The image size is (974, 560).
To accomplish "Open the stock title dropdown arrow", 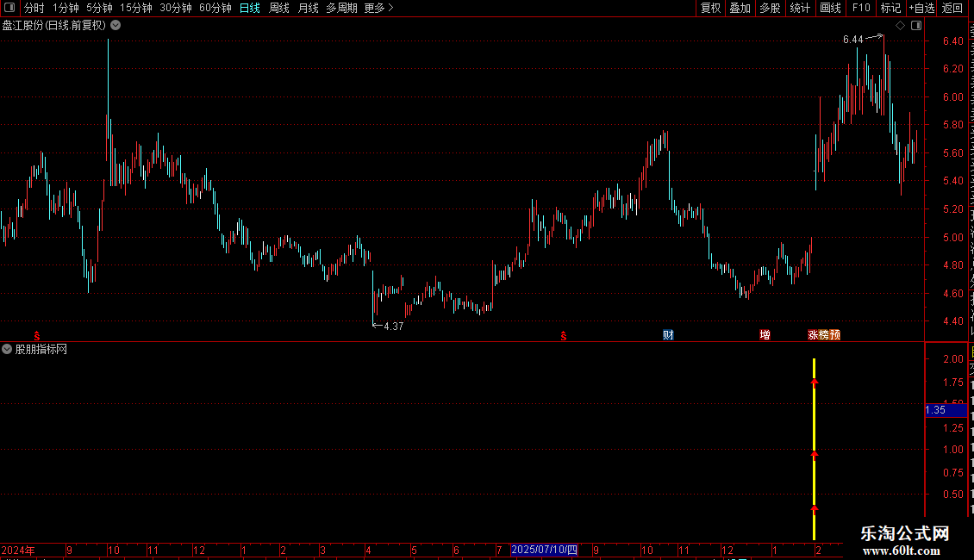I will tap(116, 26).
